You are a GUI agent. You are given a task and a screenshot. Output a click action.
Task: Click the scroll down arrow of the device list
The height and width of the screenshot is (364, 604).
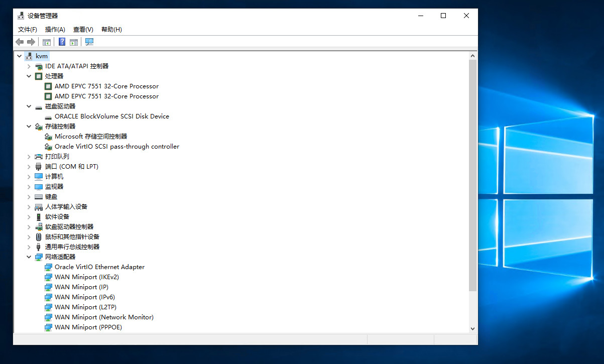point(472,328)
